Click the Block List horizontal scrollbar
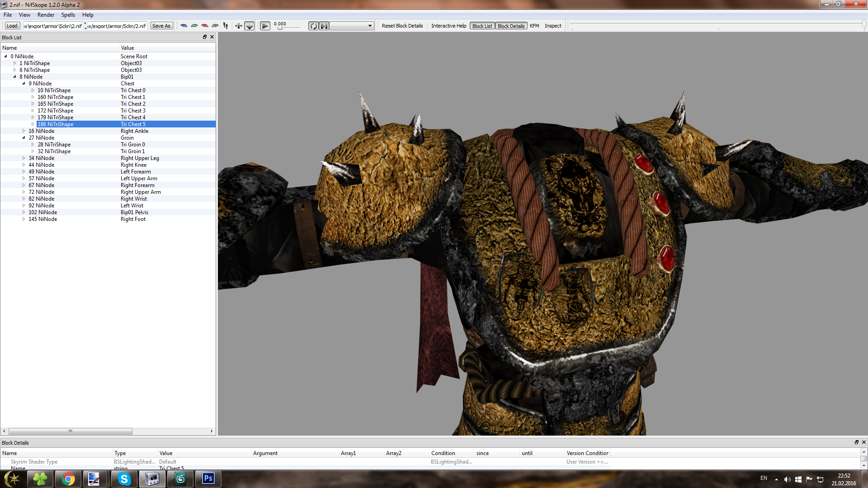 tap(70, 431)
